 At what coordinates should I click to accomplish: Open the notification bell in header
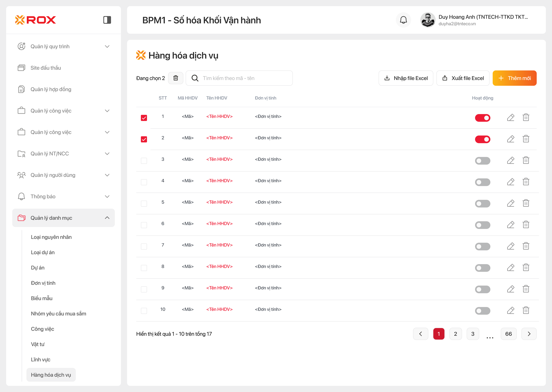point(403,20)
